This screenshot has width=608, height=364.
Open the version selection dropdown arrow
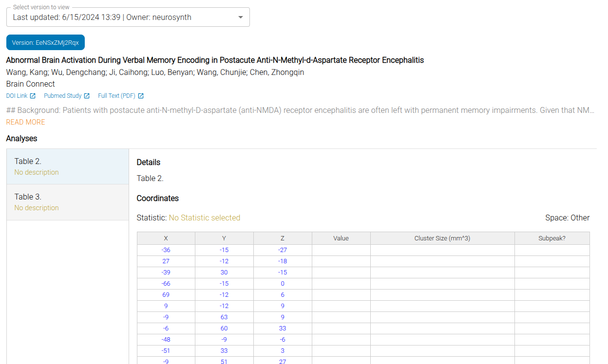point(240,18)
